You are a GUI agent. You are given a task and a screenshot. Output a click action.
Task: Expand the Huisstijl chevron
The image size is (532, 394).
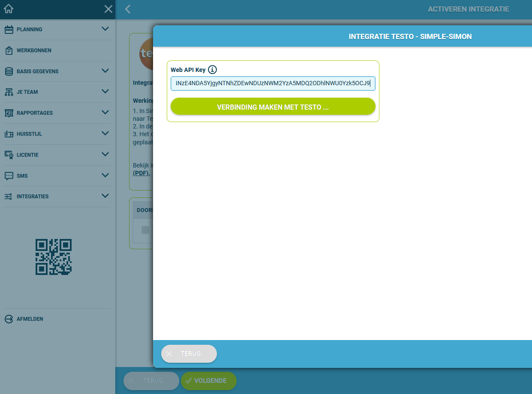(x=105, y=133)
